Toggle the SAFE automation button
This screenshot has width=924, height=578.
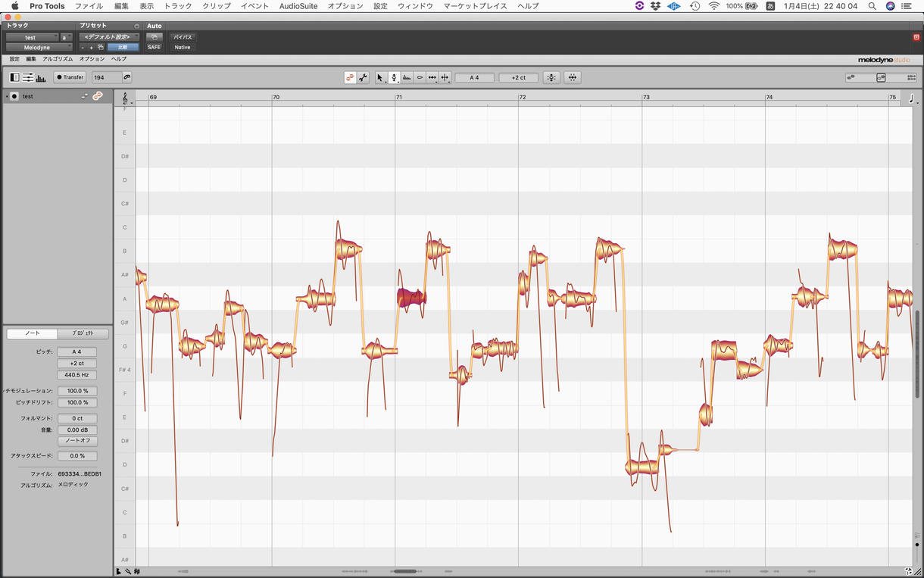pyautogui.click(x=154, y=47)
